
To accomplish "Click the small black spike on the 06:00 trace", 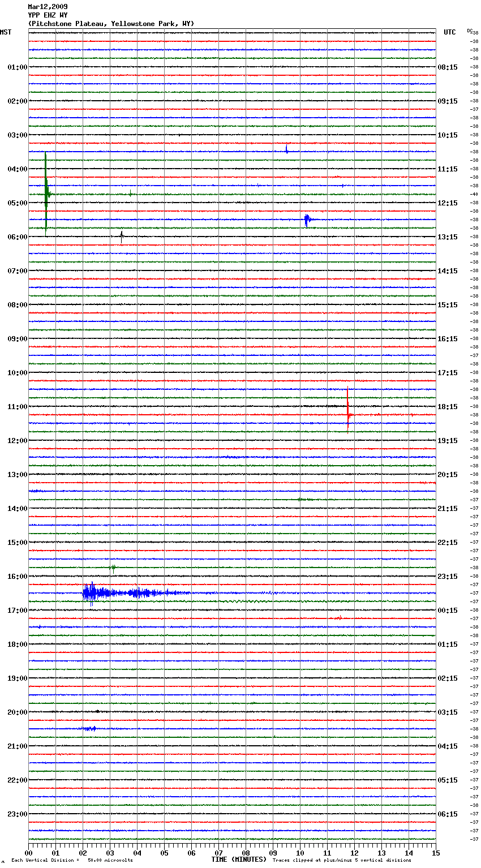I will 121,237.
